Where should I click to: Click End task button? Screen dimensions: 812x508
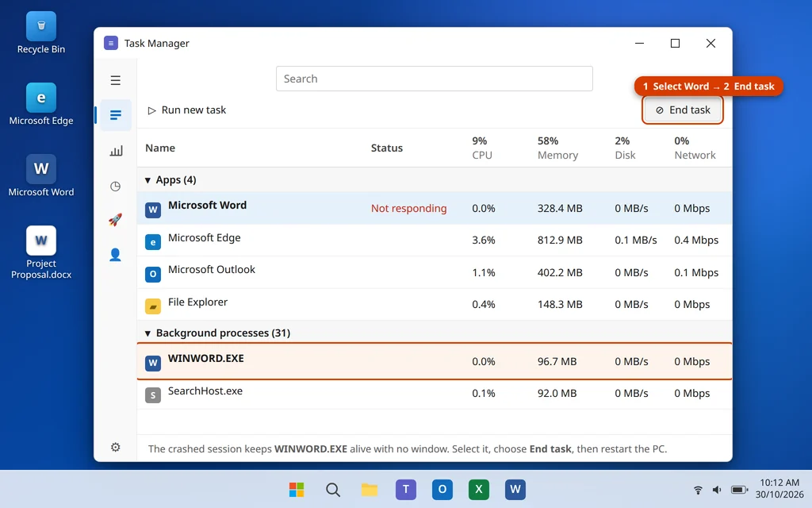tap(683, 110)
